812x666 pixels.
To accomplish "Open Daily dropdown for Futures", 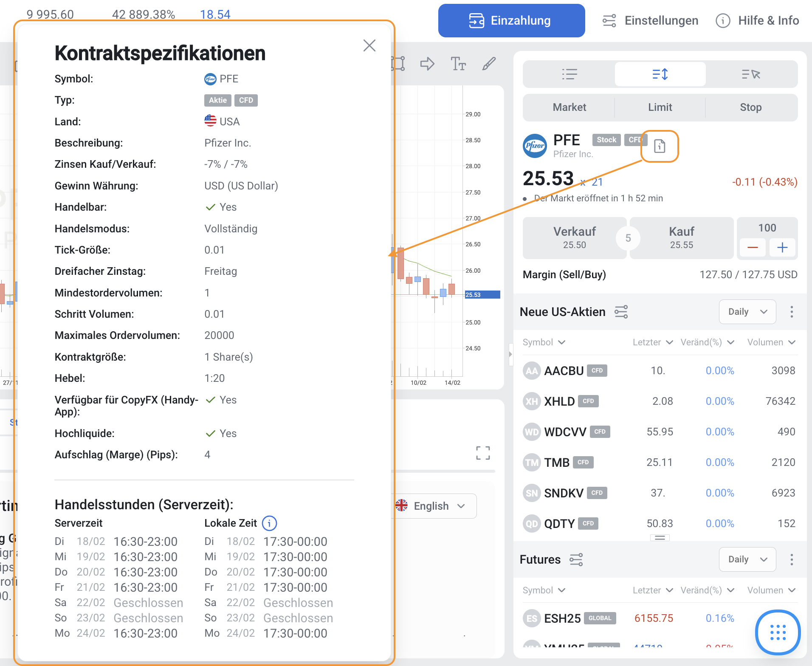I will pyautogui.click(x=747, y=559).
